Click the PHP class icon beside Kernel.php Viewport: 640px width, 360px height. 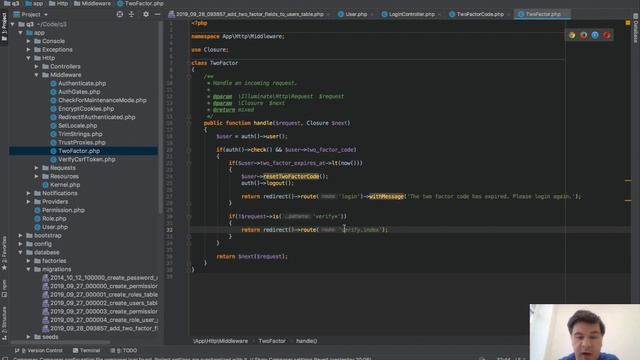45,185
